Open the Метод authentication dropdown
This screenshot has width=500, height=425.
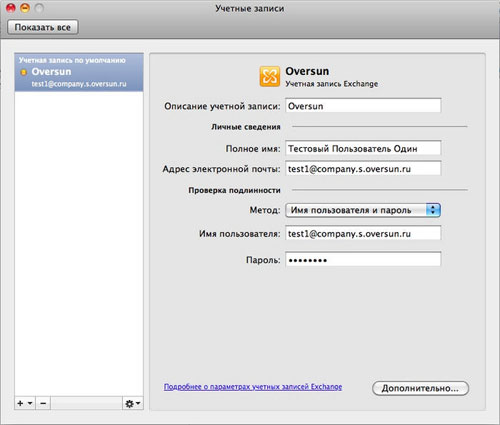click(363, 210)
